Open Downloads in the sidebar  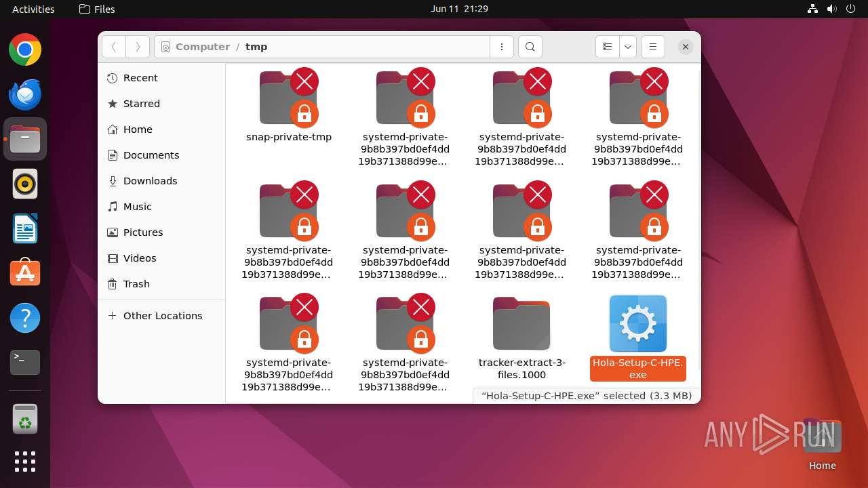[161, 181]
